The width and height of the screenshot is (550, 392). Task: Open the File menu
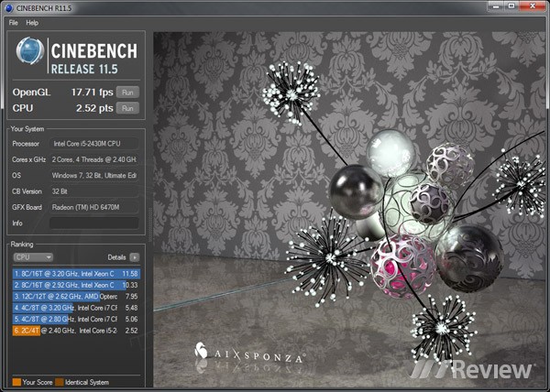(14, 23)
